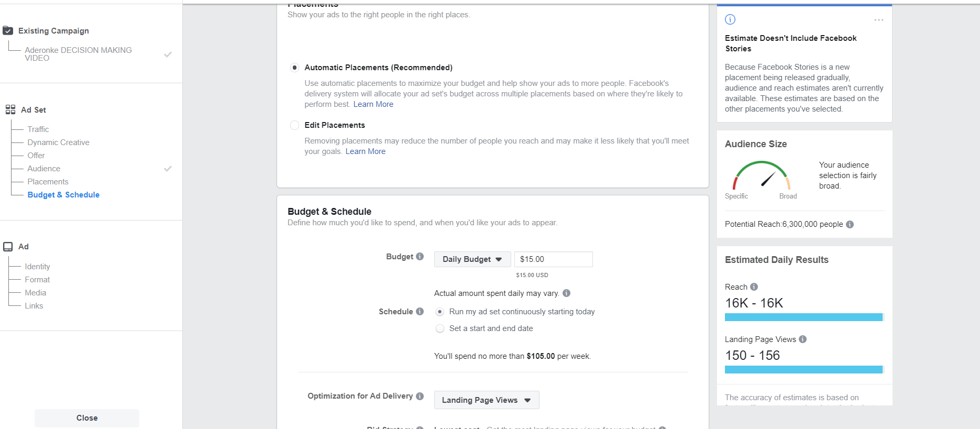The height and width of the screenshot is (429, 980).
Task: Open Learn More link under Automatic Placements
Action: tap(373, 104)
